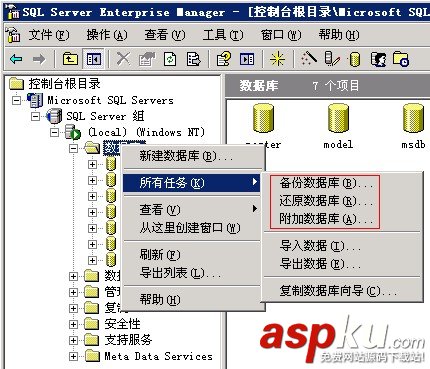Click the Export List toolbar icon
430x369 pixels.
pos(193,59)
